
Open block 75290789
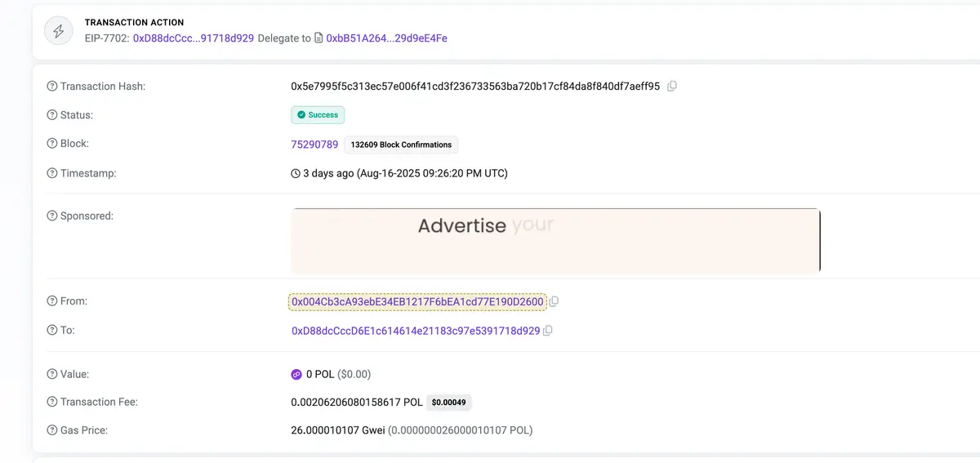point(314,145)
